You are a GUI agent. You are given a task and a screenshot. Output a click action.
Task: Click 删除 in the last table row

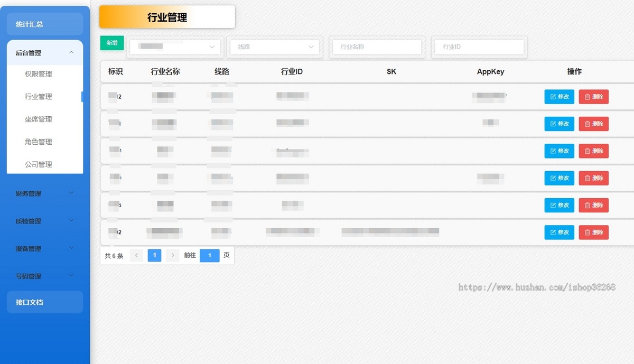pyautogui.click(x=594, y=232)
